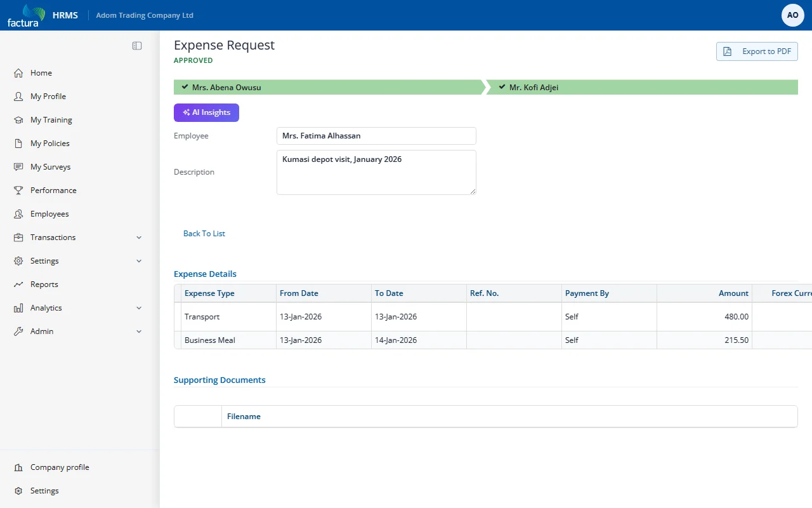Click the My Training graduation cap icon
Image resolution: width=812 pixels, height=508 pixels.
pyautogui.click(x=18, y=120)
